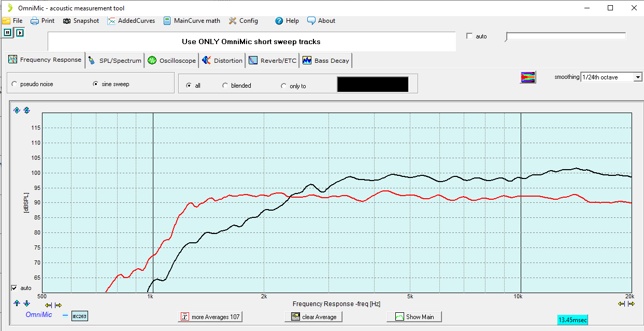Click the vertical expand arrows above graph

coord(17,110)
